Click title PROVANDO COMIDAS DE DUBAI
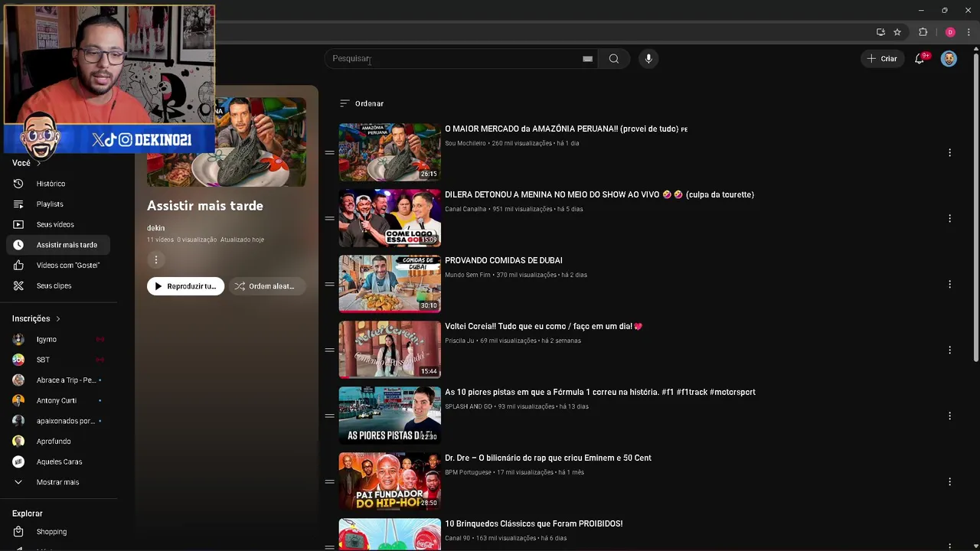The height and width of the screenshot is (551, 980). 504,260
